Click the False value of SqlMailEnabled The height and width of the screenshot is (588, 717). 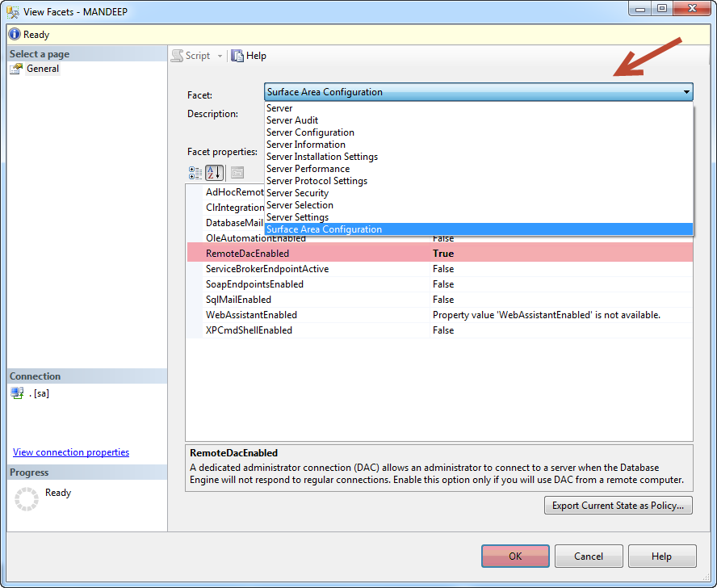tap(443, 300)
